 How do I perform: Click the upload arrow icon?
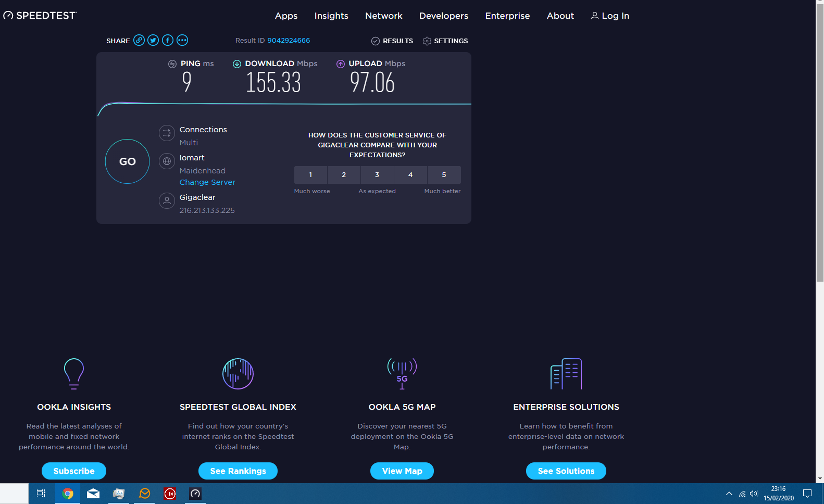tap(341, 64)
